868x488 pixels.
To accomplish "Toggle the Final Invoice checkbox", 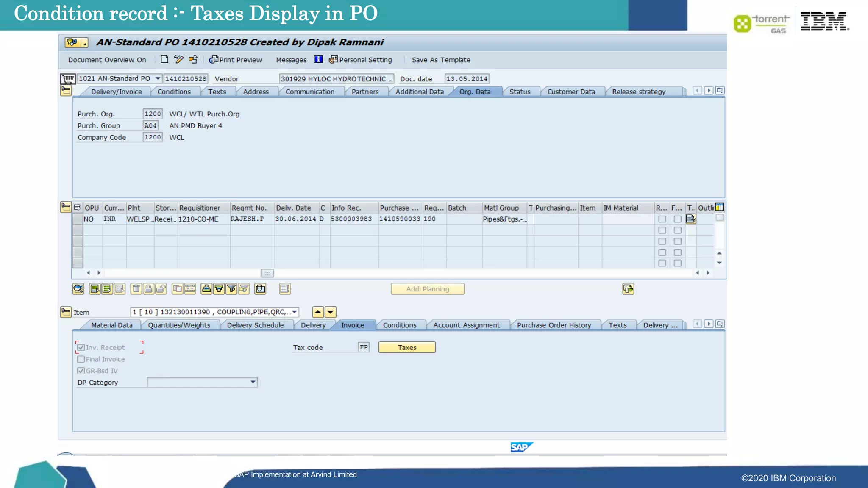I will (x=81, y=359).
